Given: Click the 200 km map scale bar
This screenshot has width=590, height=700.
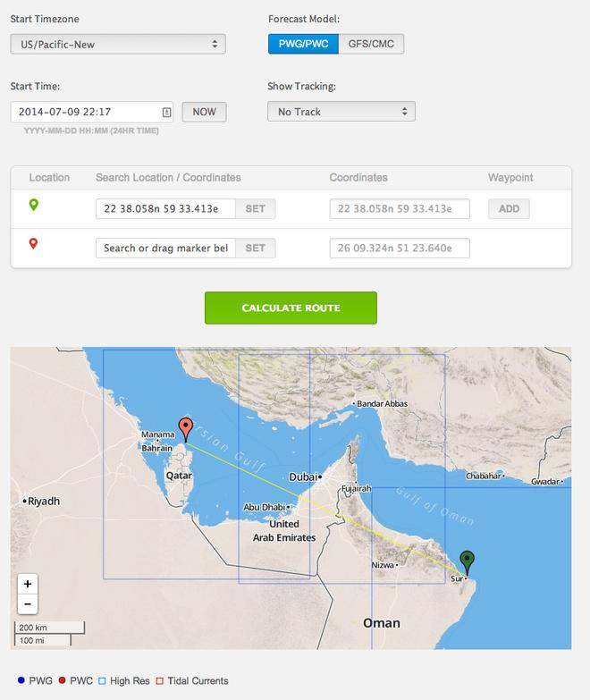Looking at the screenshot, I should click(49, 628).
